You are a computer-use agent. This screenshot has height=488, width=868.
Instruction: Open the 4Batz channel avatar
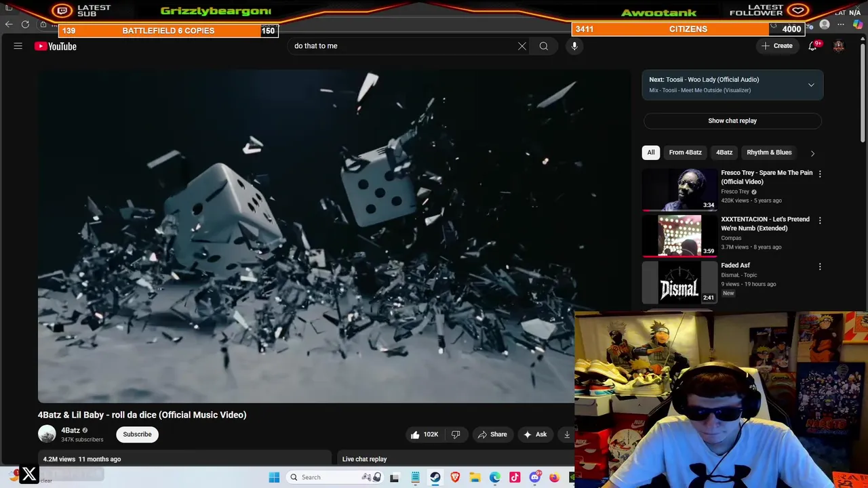tap(47, 434)
